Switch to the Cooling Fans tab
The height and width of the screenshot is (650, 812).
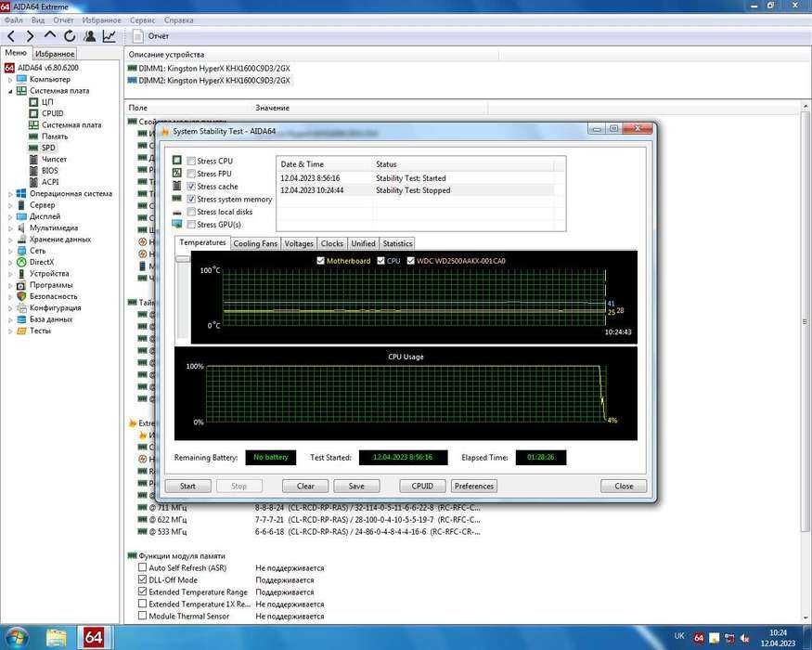tap(255, 243)
